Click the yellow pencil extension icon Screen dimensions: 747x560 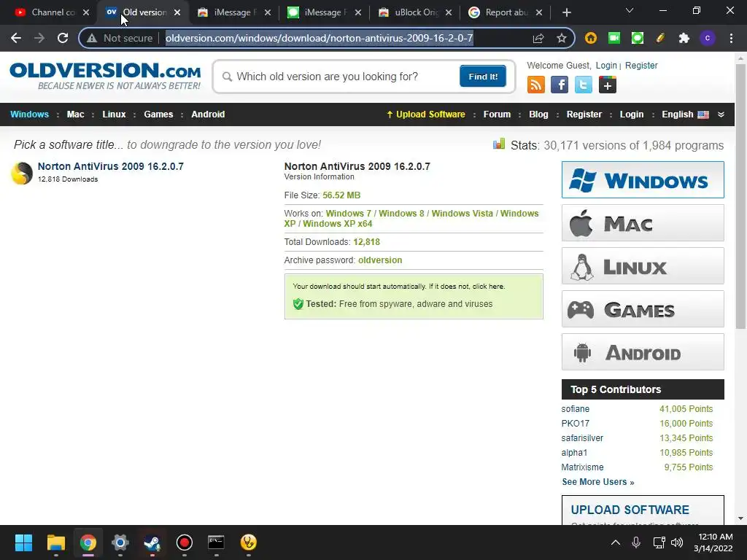coord(660,38)
